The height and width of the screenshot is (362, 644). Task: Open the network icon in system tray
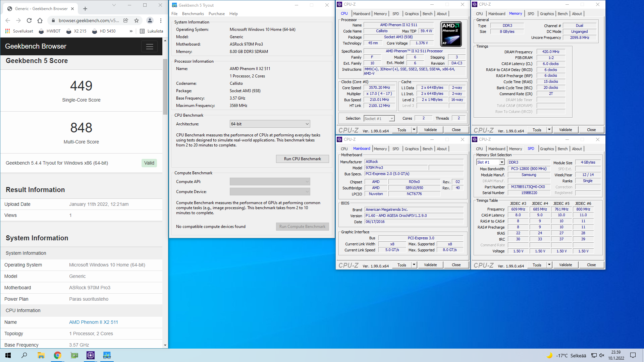coord(594,356)
